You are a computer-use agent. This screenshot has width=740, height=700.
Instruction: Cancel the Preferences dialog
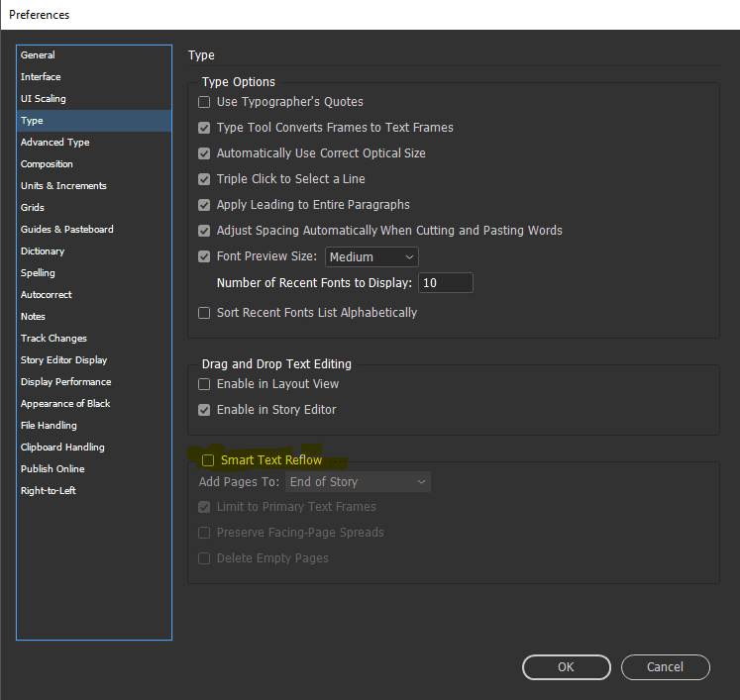point(666,667)
